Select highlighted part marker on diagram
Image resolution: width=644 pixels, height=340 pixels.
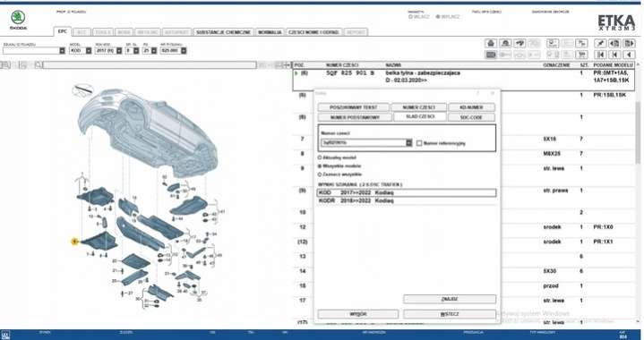[x=74, y=242]
